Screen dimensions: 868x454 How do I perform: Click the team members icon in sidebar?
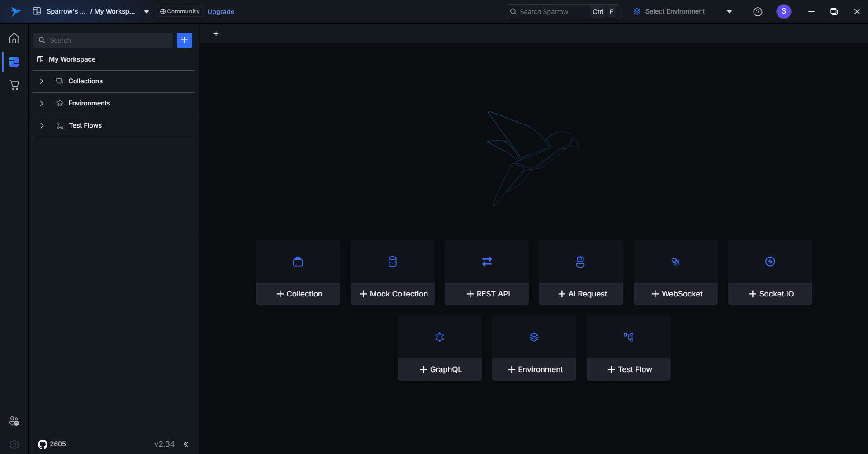click(x=14, y=421)
